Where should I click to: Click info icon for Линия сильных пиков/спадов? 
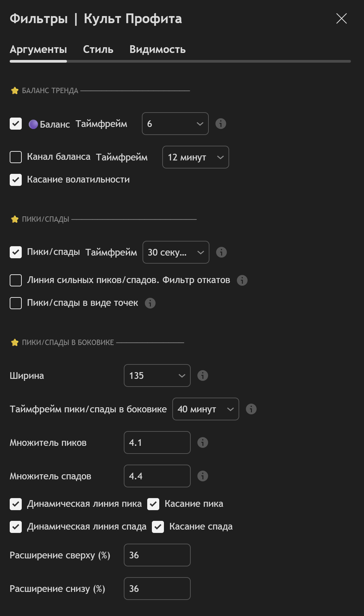(242, 280)
